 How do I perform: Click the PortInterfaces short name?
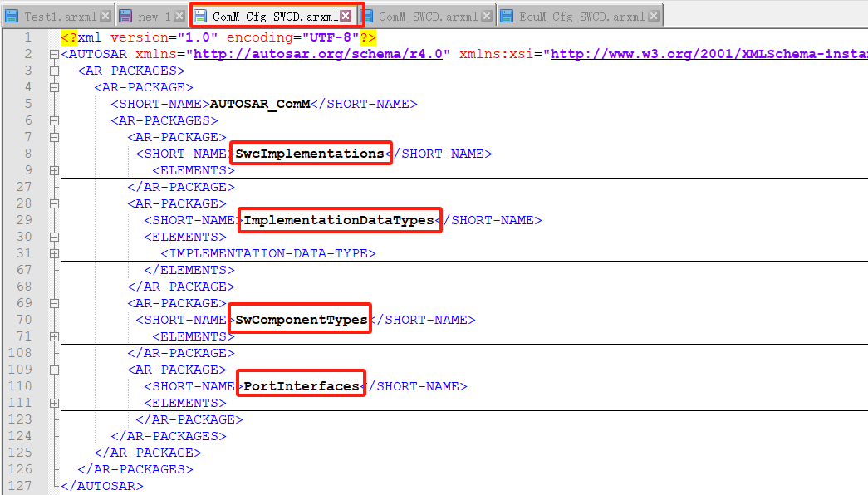click(302, 386)
